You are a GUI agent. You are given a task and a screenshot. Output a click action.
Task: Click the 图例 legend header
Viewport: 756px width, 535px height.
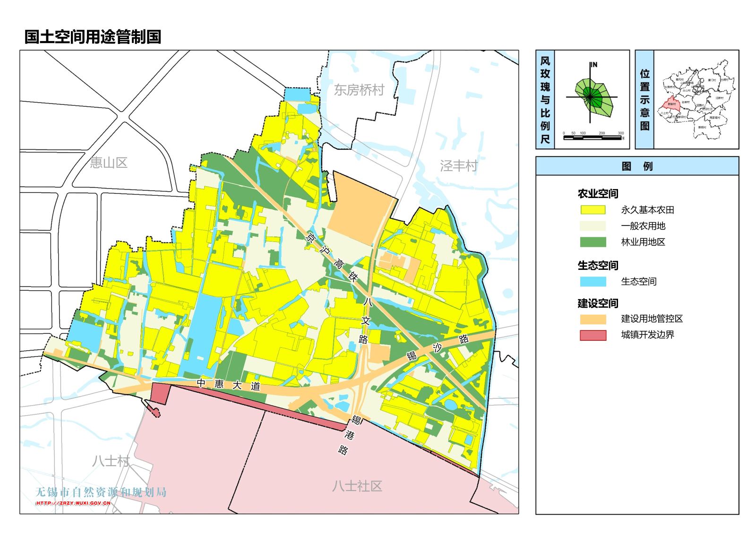click(x=637, y=166)
